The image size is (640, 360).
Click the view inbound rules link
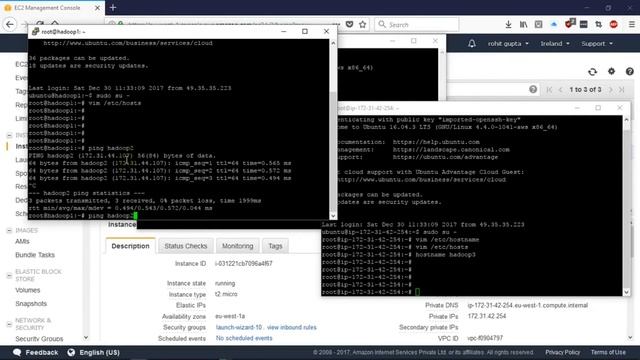click(x=291, y=327)
